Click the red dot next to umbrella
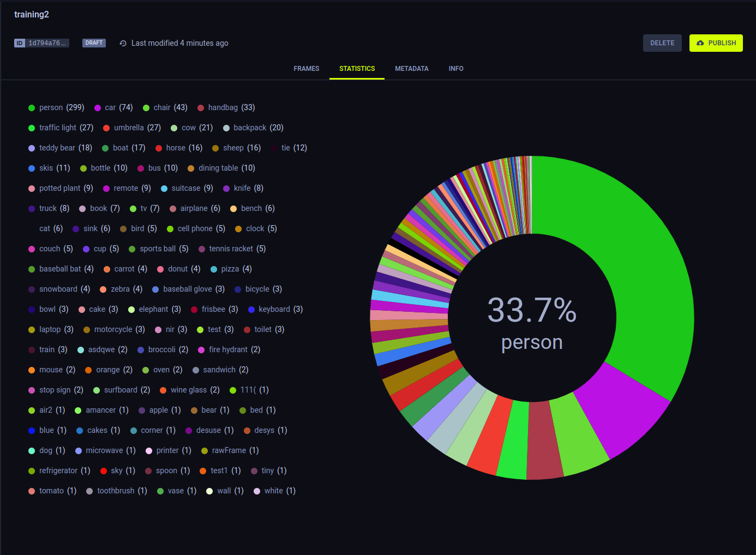 106,128
